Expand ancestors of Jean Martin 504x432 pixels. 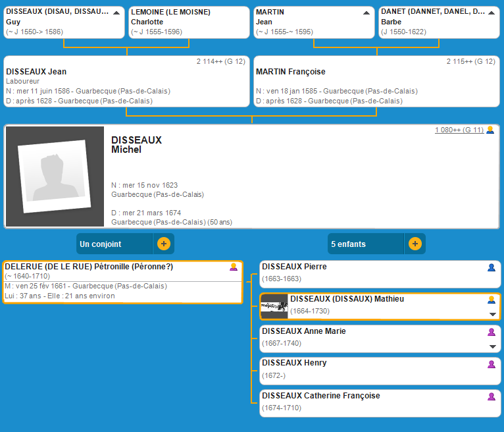[x=366, y=13]
